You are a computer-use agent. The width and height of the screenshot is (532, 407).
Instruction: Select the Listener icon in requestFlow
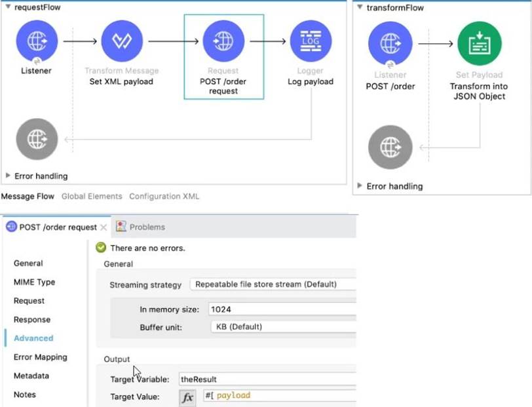pos(37,42)
